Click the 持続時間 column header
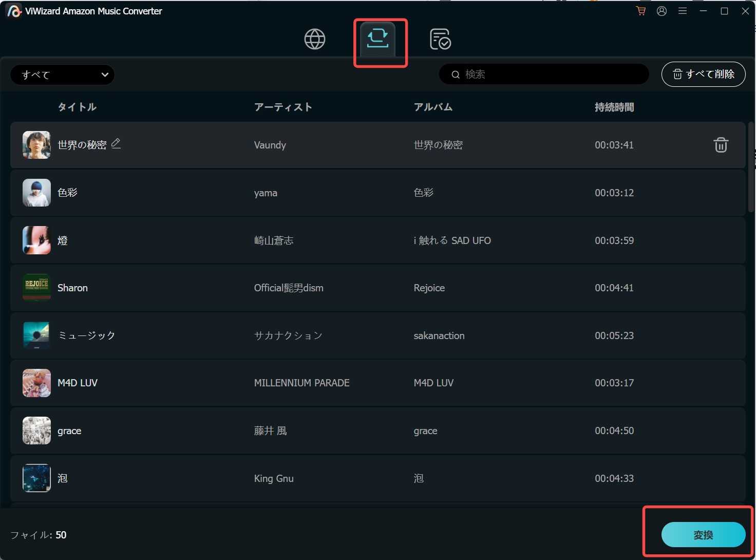The height and width of the screenshot is (560, 756). coord(614,107)
